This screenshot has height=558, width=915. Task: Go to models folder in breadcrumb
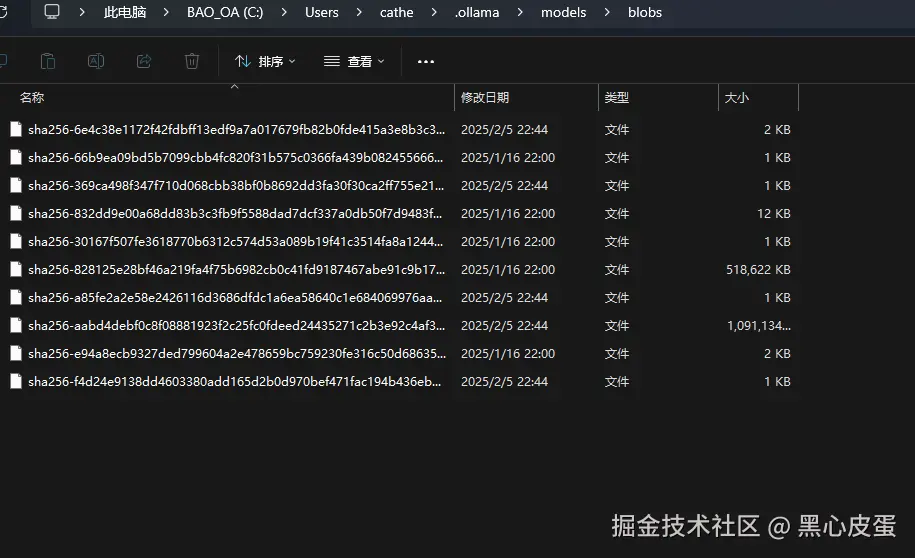tap(563, 12)
